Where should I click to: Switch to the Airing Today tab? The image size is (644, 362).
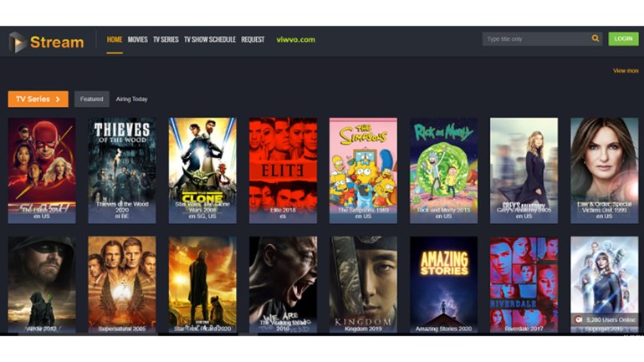131,99
